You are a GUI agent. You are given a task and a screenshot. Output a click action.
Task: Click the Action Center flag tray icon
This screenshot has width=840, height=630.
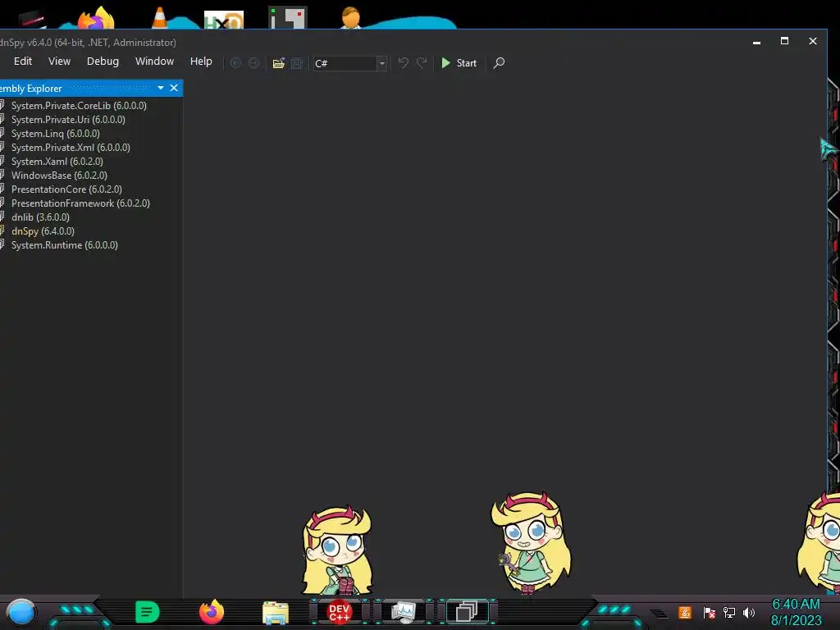coord(710,612)
